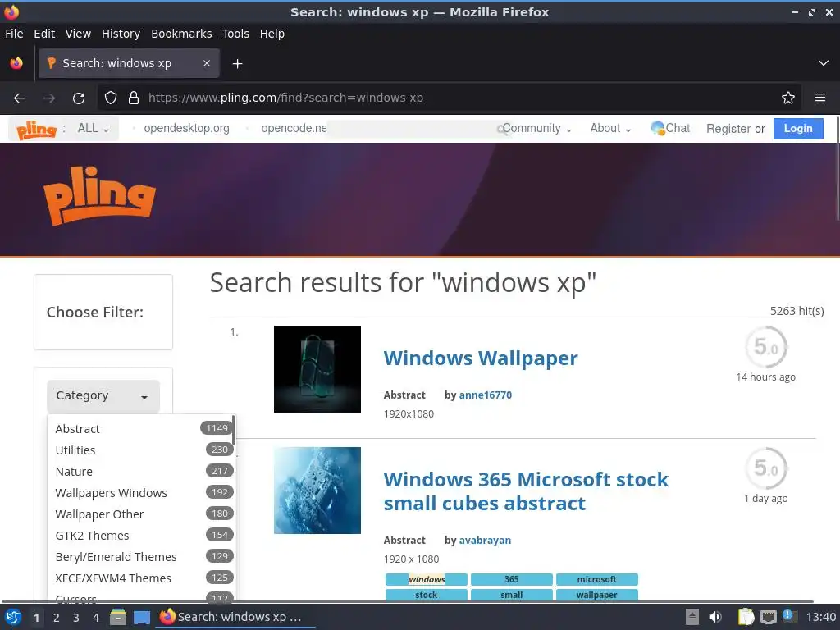Open the Chat bubble icon
The height and width of the screenshot is (630, 840).
657,128
